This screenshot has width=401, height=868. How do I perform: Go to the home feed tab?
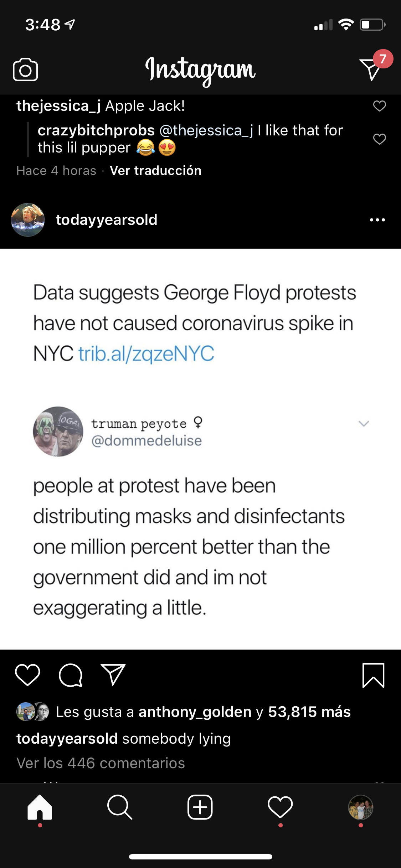[x=40, y=807]
